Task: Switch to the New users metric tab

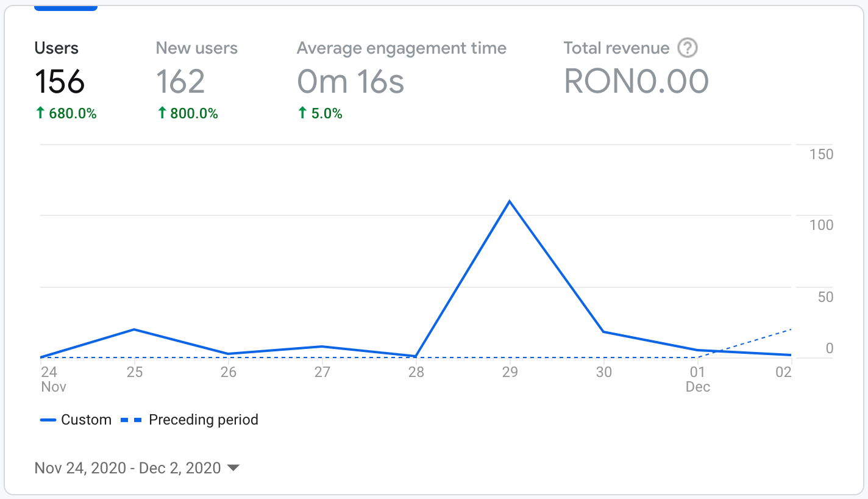Action: (196, 79)
